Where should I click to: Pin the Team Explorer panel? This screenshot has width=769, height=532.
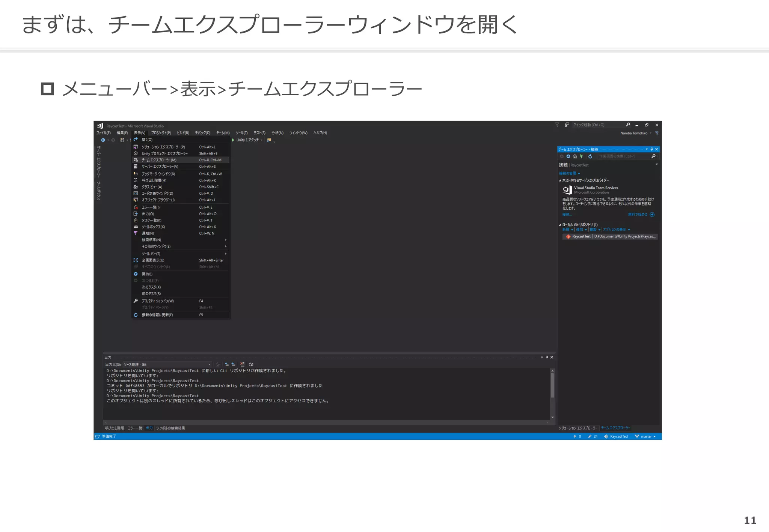(651, 149)
